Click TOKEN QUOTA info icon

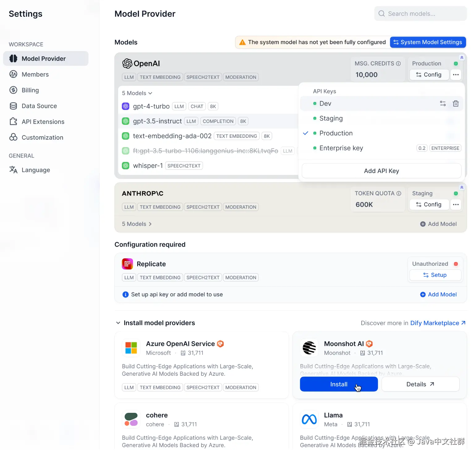[x=399, y=193]
